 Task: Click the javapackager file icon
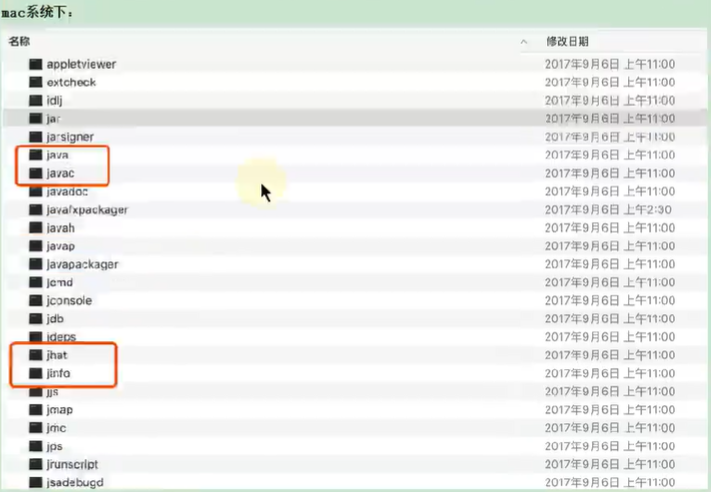tap(36, 264)
